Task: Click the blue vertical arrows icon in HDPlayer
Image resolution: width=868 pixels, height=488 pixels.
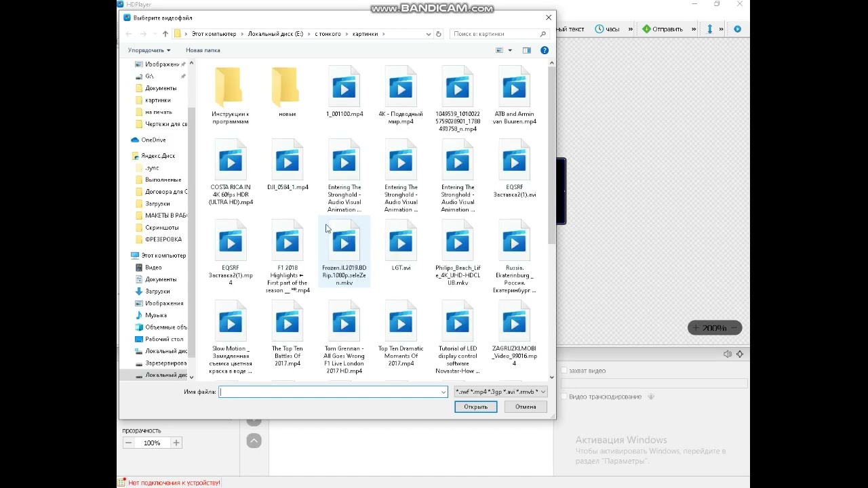Action: click(710, 29)
